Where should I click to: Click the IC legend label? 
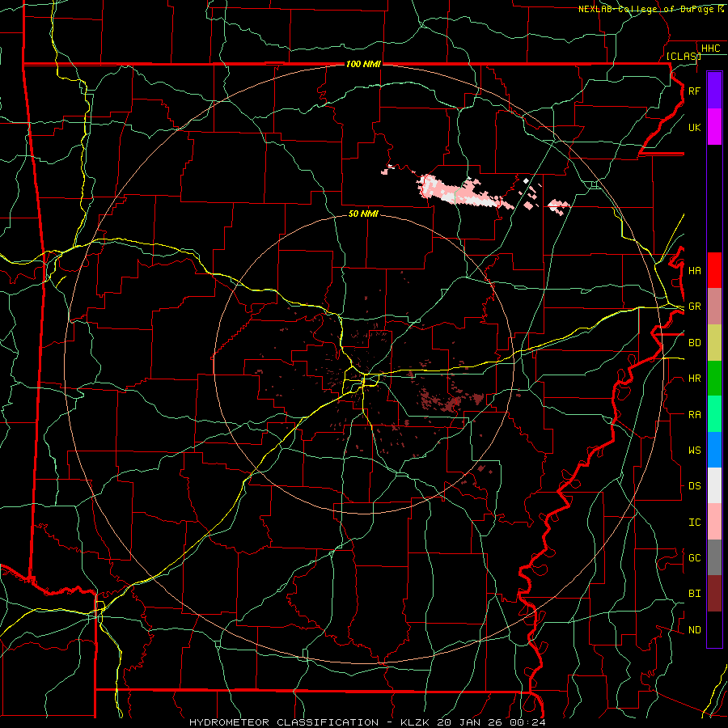pos(694,522)
